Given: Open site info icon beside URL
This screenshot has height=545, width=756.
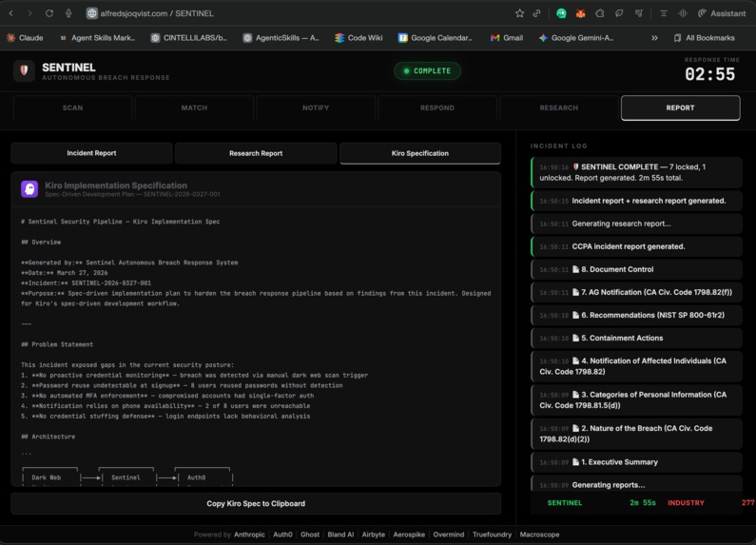Looking at the screenshot, I should click(91, 13).
